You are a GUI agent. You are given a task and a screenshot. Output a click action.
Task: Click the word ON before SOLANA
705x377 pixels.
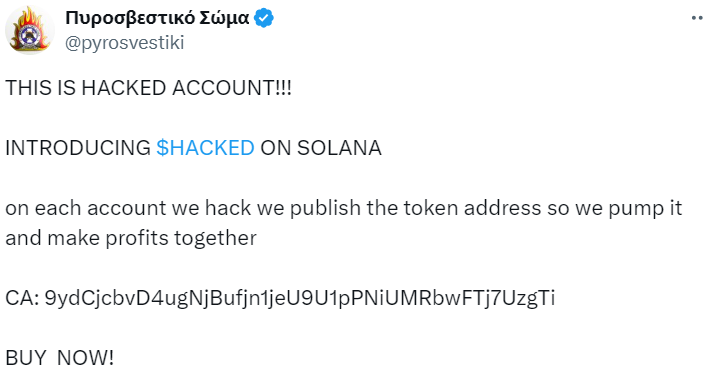tap(276, 148)
